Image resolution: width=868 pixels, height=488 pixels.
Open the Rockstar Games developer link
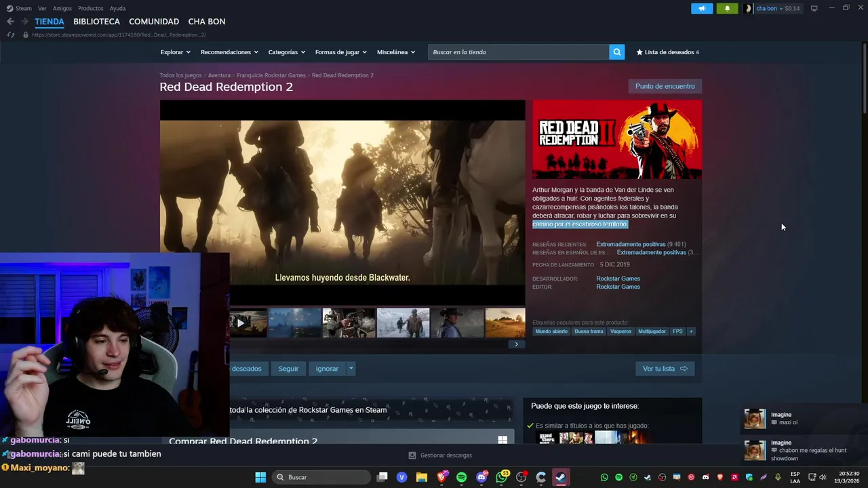click(618, 279)
